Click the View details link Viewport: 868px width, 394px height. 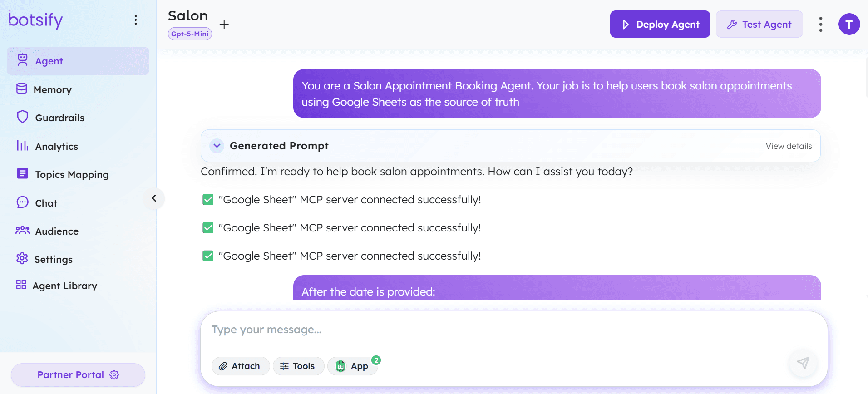click(789, 146)
